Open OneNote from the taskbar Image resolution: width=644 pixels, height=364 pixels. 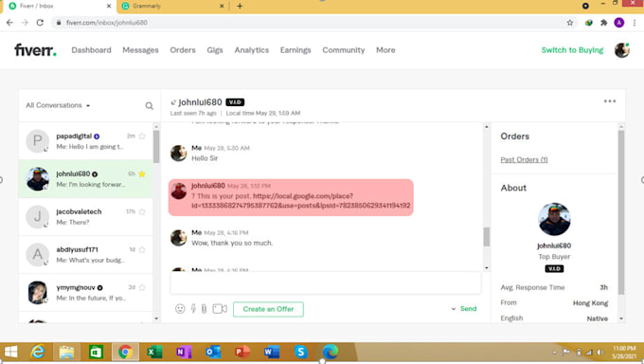point(184,352)
